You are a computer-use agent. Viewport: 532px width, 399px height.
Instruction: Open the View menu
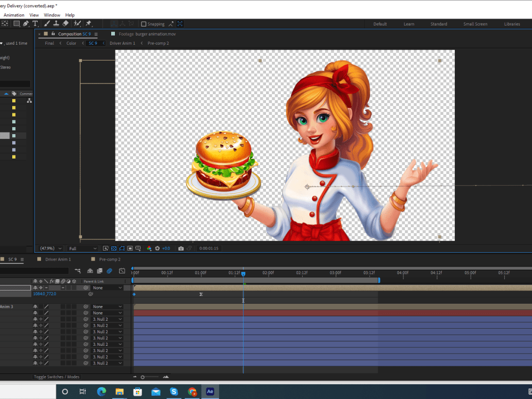34,15
